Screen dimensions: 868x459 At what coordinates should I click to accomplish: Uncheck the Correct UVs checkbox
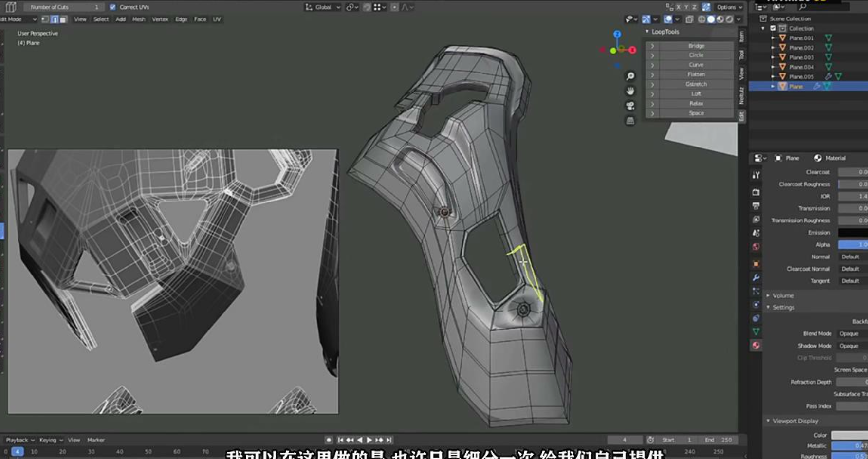tap(113, 7)
